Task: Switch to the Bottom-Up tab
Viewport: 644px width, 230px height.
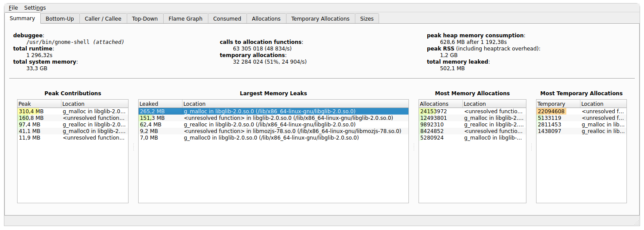Action: (x=60, y=18)
